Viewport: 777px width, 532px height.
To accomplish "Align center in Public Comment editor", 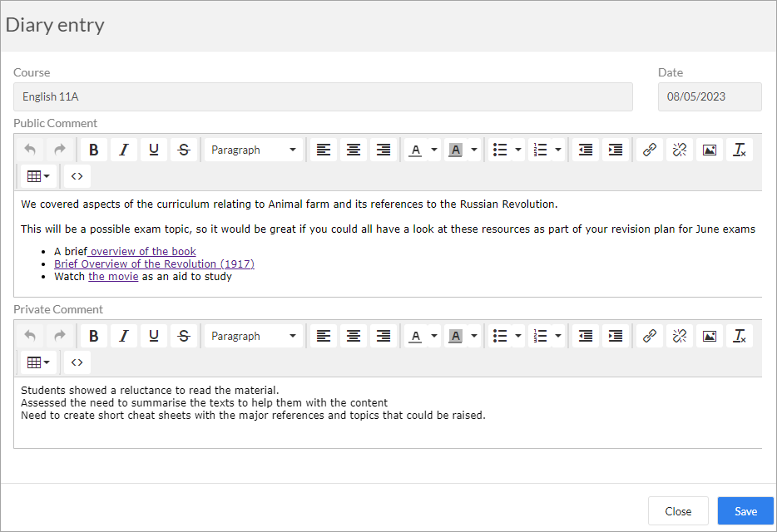I will [x=354, y=150].
